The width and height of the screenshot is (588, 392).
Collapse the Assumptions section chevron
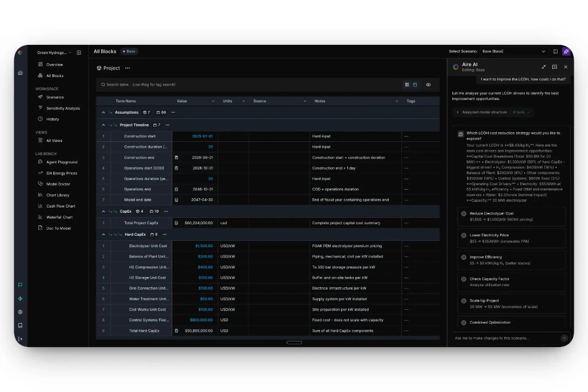tap(103, 112)
